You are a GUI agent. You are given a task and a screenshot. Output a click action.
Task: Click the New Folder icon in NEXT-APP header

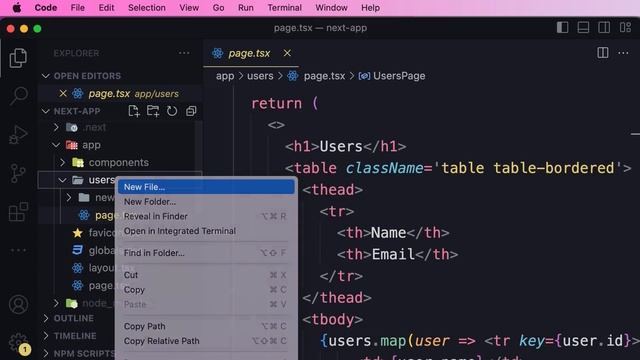pos(153,111)
